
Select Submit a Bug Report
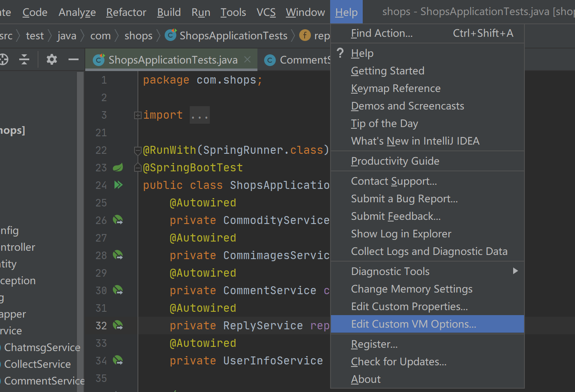click(x=427, y=199)
